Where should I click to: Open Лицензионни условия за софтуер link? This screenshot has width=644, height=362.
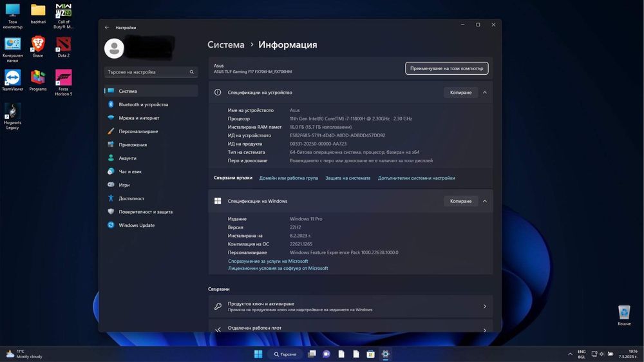pos(278,269)
